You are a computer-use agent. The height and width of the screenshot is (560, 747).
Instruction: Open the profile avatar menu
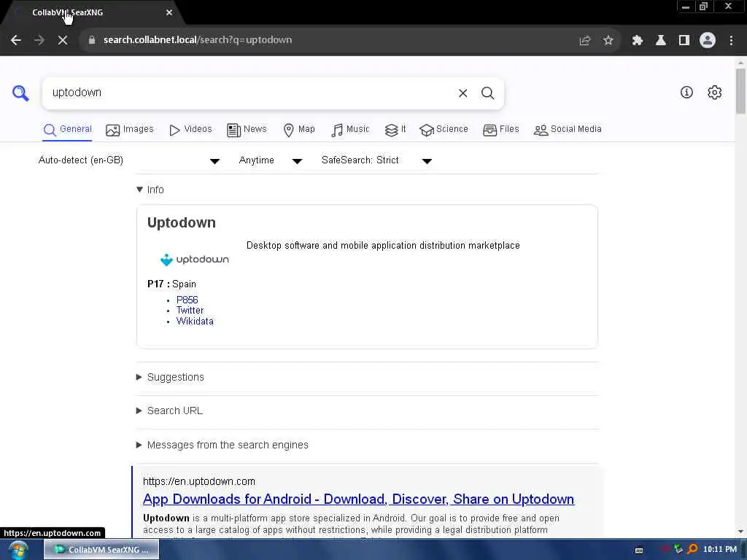point(708,41)
